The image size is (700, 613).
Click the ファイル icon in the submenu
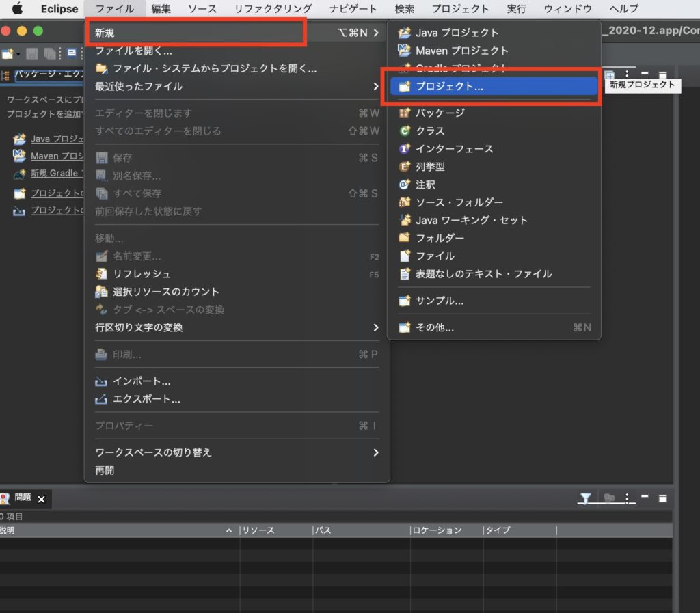coord(405,256)
